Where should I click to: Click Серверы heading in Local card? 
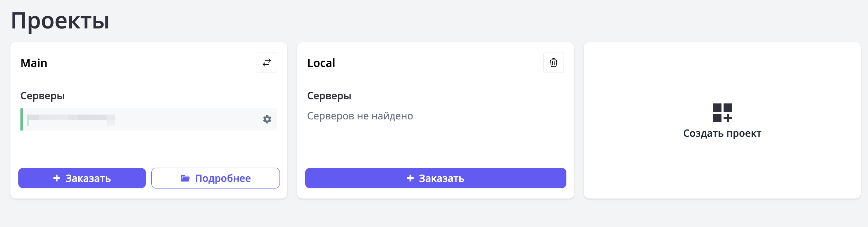pos(329,96)
